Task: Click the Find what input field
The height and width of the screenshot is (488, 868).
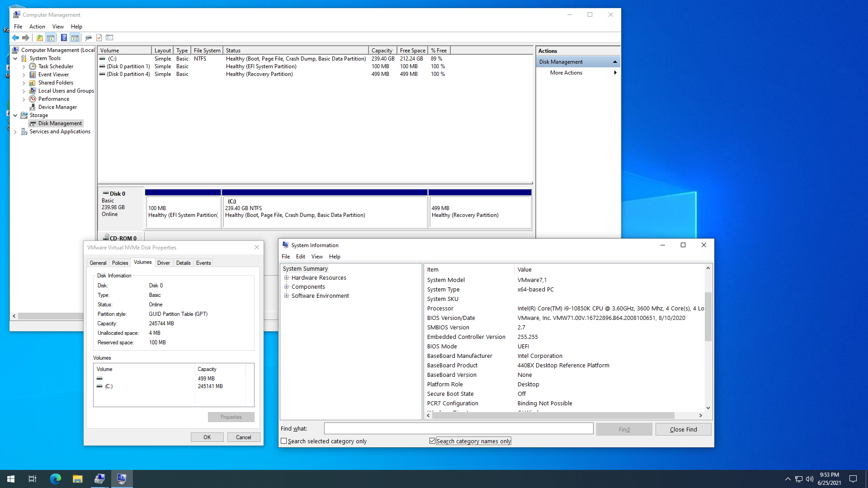Action: 459,428
